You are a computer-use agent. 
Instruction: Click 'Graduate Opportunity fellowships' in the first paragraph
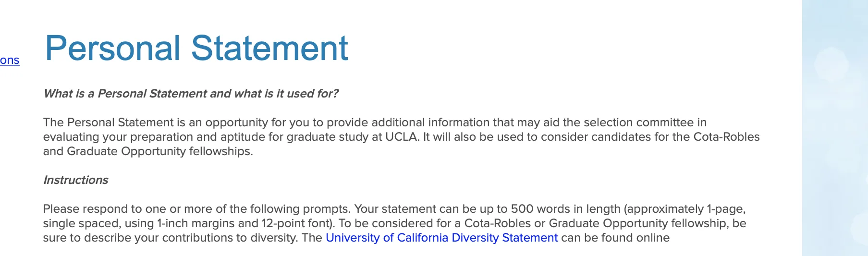click(x=159, y=151)
